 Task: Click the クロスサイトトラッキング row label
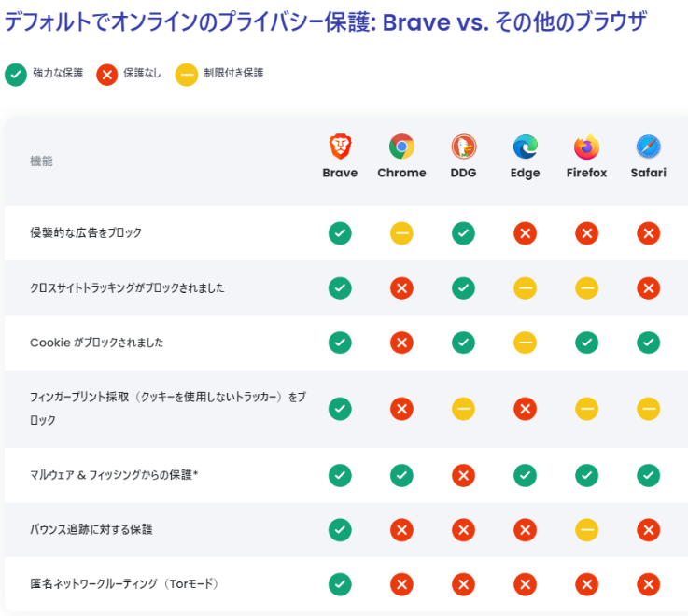click(x=127, y=287)
